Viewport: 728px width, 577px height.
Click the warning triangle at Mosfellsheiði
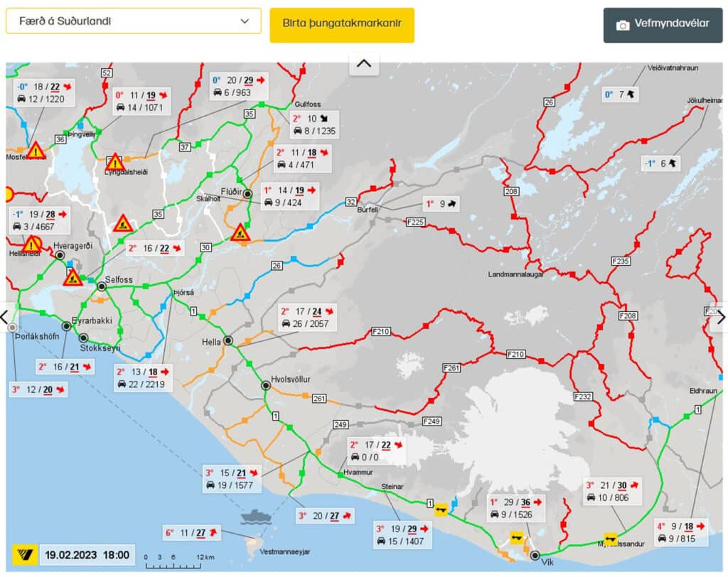(36, 151)
